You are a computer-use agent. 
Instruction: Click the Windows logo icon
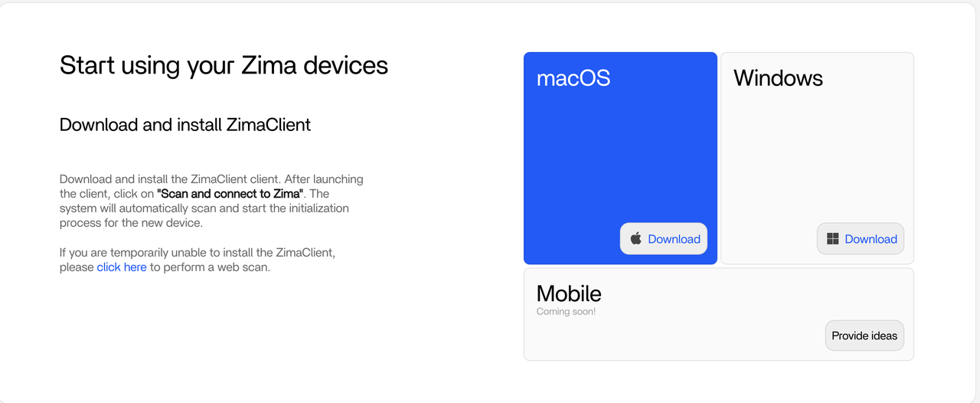tap(833, 239)
